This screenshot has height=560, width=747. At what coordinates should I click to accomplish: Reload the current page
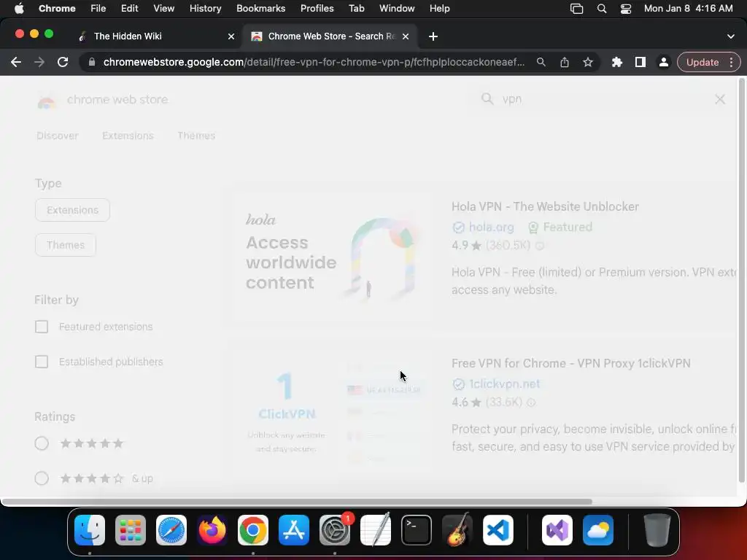point(63,63)
